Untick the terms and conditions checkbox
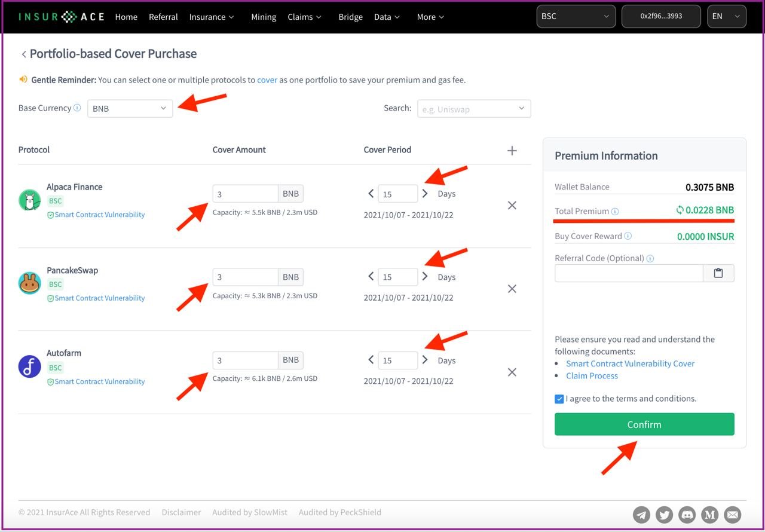Image resolution: width=765 pixels, height=532 pixels. pos(559,399)
